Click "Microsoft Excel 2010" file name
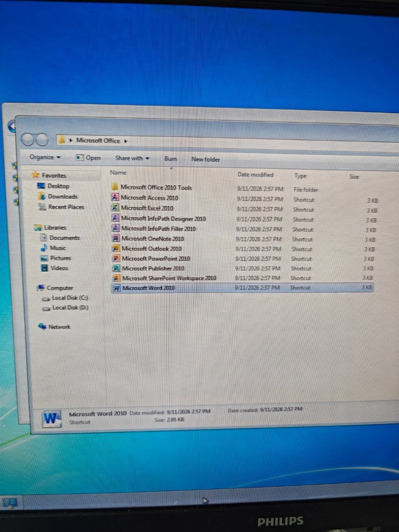 (147, 208)
